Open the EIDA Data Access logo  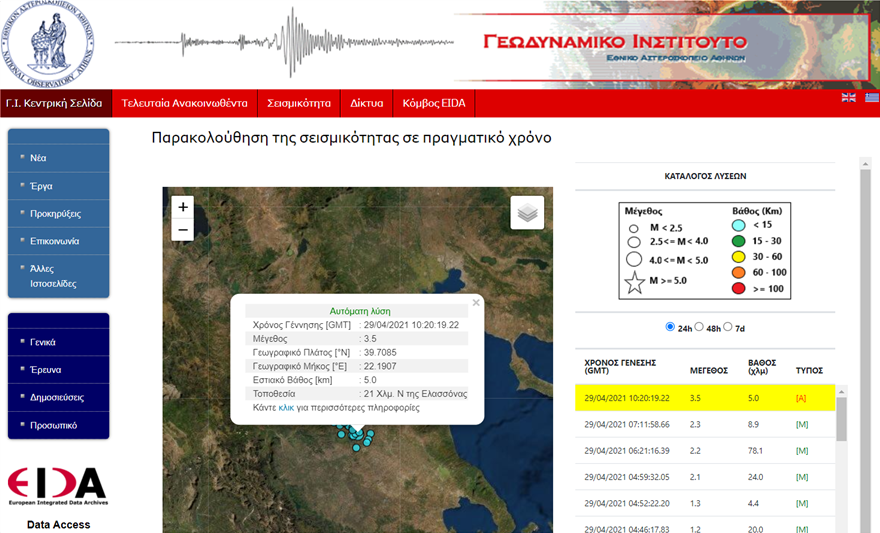pyautogui.click(x=57, y=485)
